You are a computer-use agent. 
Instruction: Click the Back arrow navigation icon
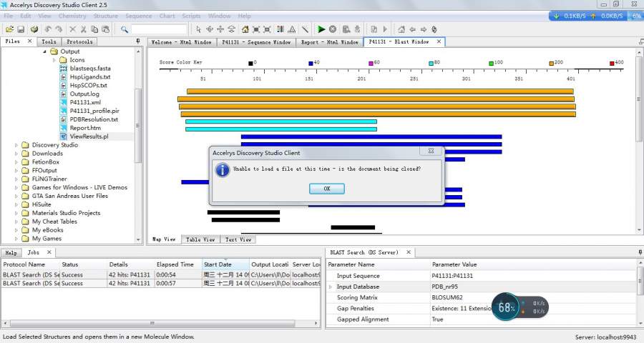click(x=412, y=29)
